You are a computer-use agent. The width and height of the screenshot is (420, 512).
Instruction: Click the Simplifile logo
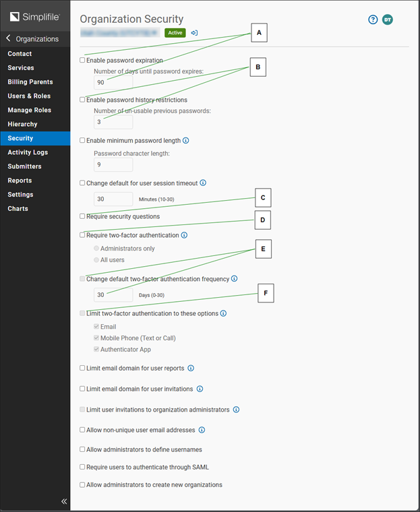tap(34, 17)
